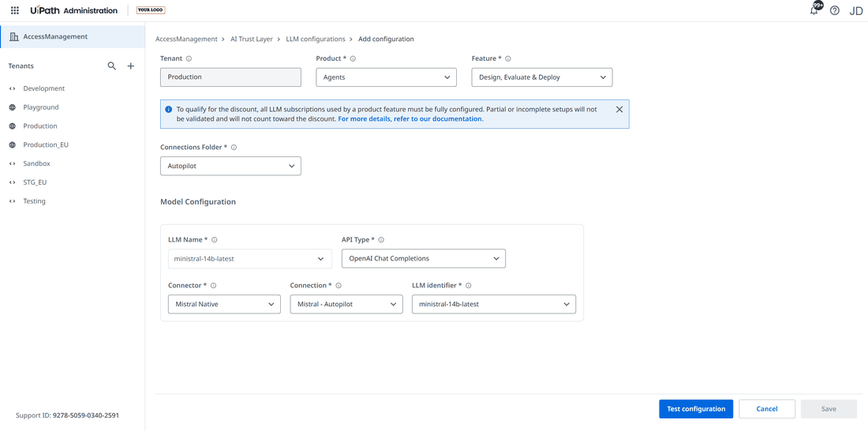The image size is (868, 431).
Task: Go to LLM configurations breadcrumb
Action: (x=316, y=39)
